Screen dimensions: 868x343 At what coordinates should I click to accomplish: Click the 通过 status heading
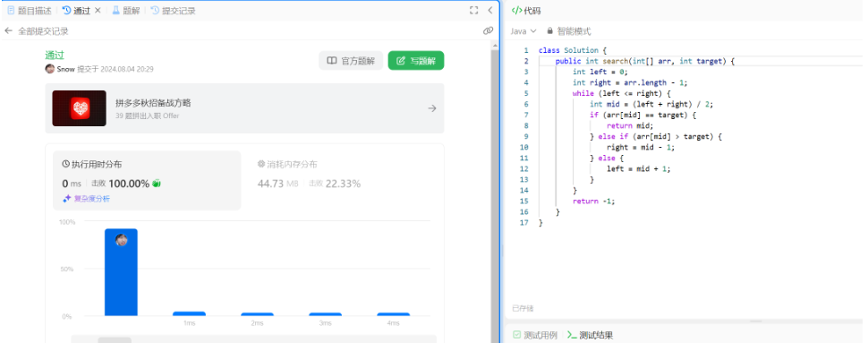pyautogui.click(x=55, y=56)
